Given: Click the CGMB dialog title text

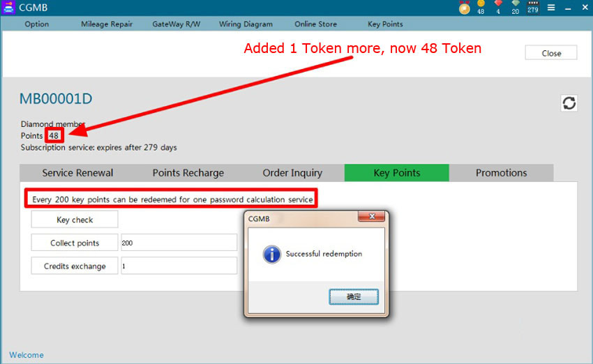Looking at the screenshot, I should coord(259,218).
